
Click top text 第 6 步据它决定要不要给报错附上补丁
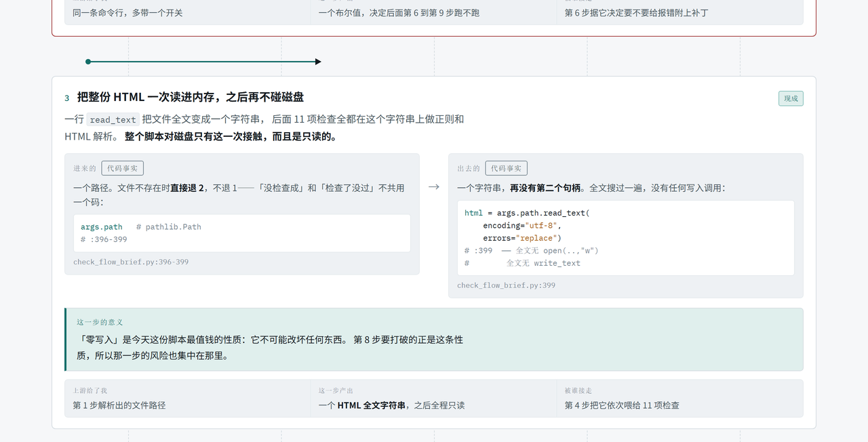(637, 12)
